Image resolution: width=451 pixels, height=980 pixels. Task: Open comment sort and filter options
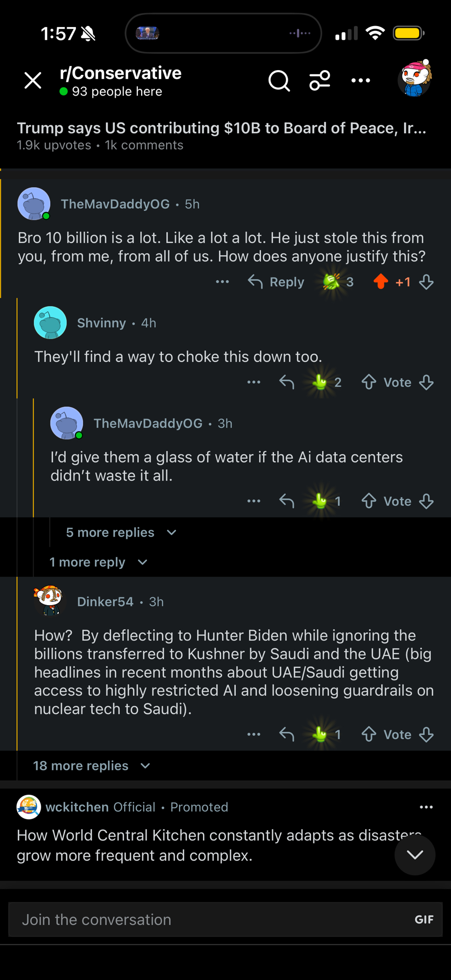[x=320, y=81]
